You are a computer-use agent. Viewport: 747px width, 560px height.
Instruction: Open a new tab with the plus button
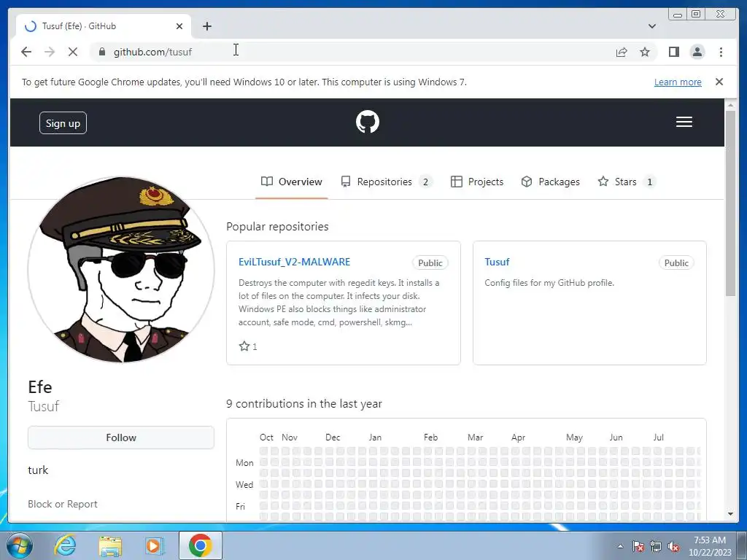coord(206,26)
